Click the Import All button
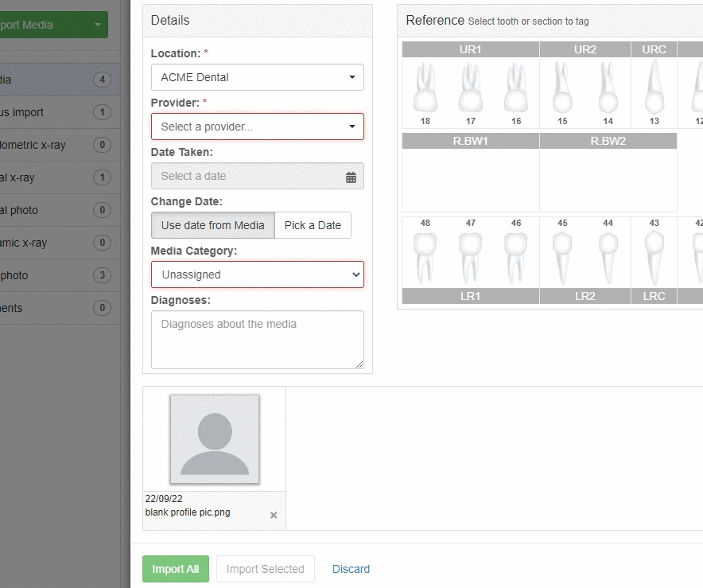This screenshot has height=588, width=703. point(175,569)
